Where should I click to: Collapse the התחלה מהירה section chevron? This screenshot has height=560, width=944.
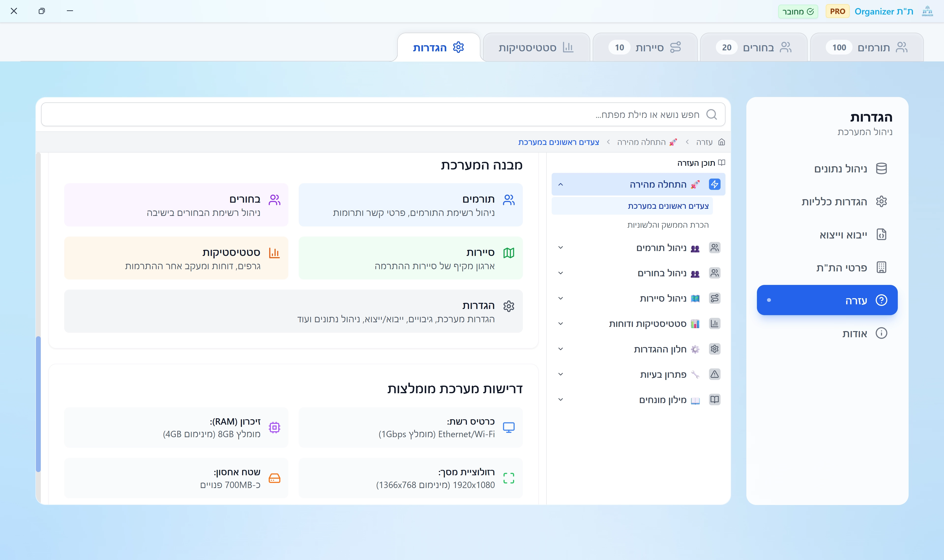[561, 184]
